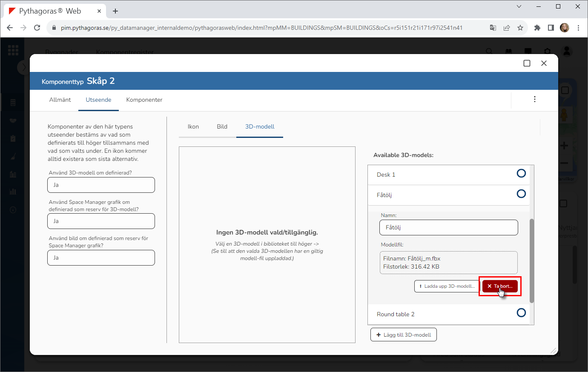Click the browser reload icon
The image size is (588, 372).
37,28
